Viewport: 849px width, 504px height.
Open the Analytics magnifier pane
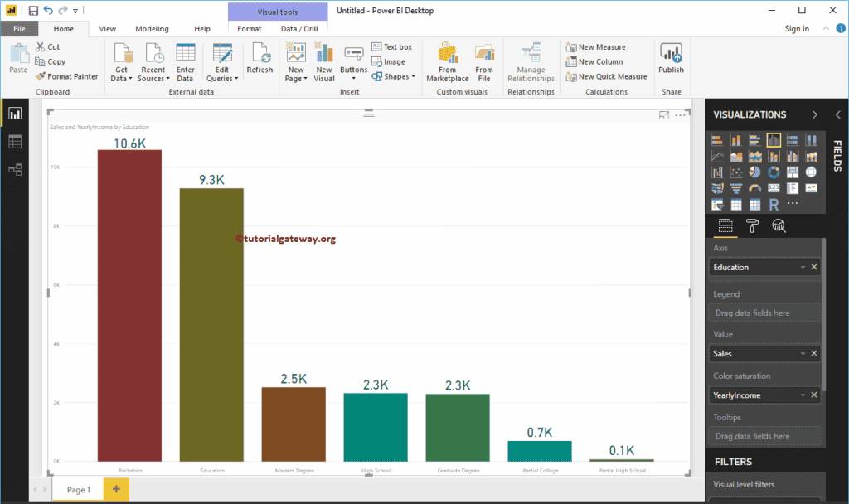click(x=779, y=226)
